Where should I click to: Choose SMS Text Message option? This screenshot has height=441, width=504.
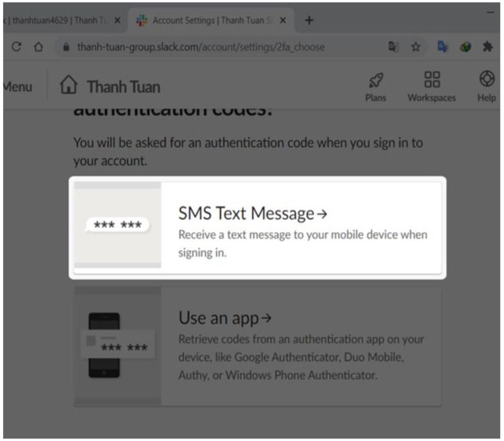tap(258, 228)
